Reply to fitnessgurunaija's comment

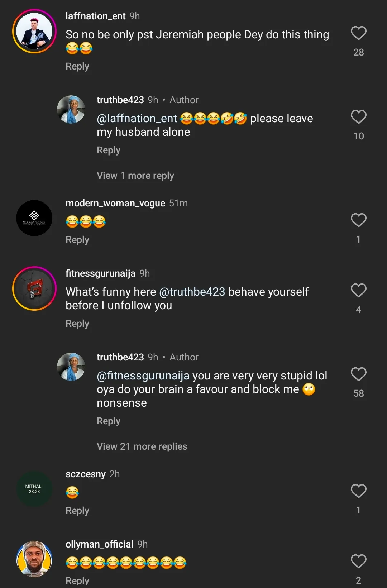click(77, 324)
